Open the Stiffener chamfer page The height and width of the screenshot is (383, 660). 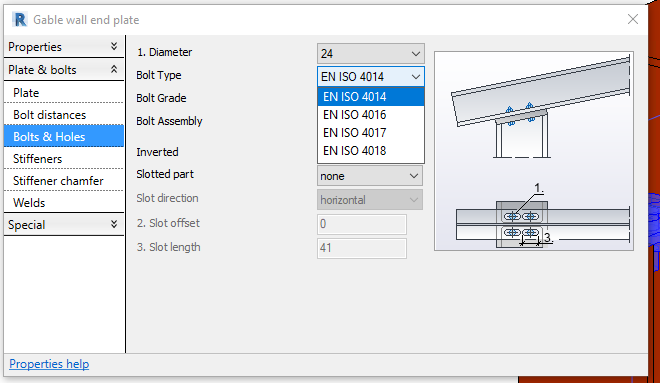pyautogui.click(x=64, y=181)
